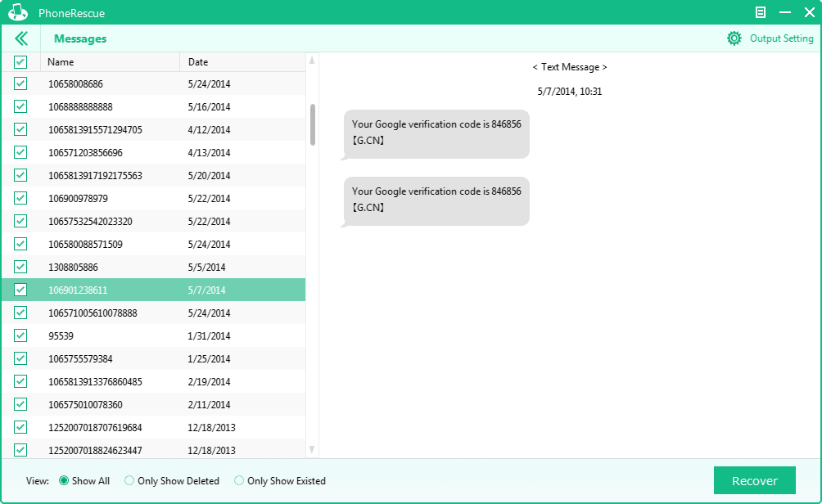The image size is (822, 504).
Task: Select the Show All radio button
Action: click(x=64, y=480)
